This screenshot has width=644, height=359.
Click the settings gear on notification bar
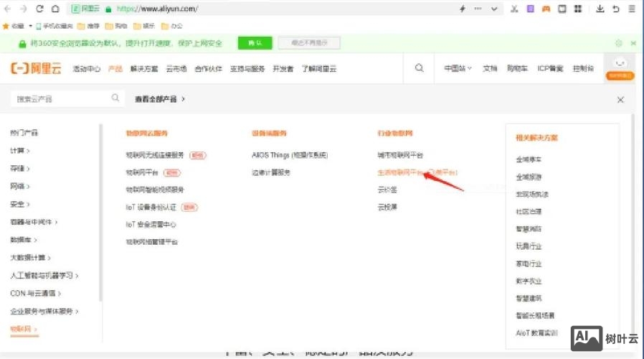619,43
